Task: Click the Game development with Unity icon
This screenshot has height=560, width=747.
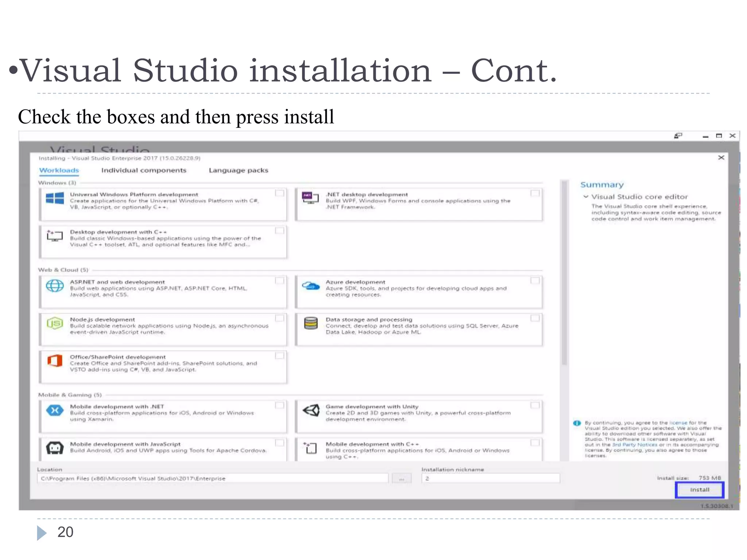Action: 311,411
